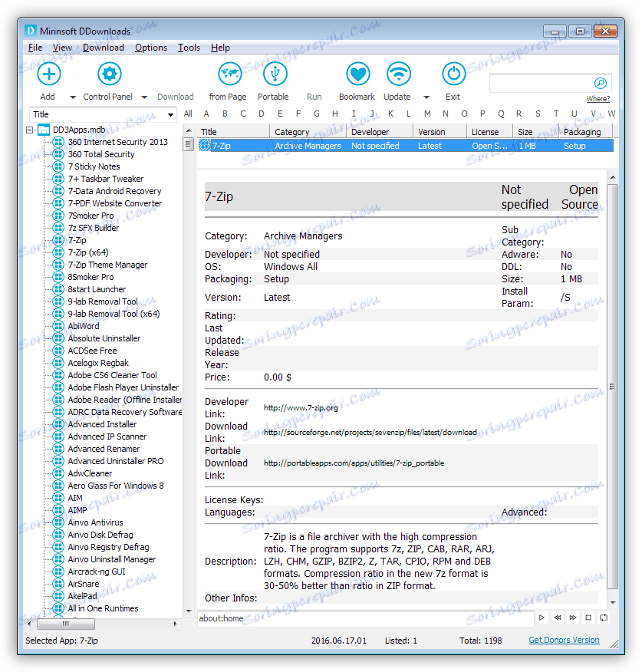Click the icon beside AbiWord
The image size is (642, 672).
point(58,326)
